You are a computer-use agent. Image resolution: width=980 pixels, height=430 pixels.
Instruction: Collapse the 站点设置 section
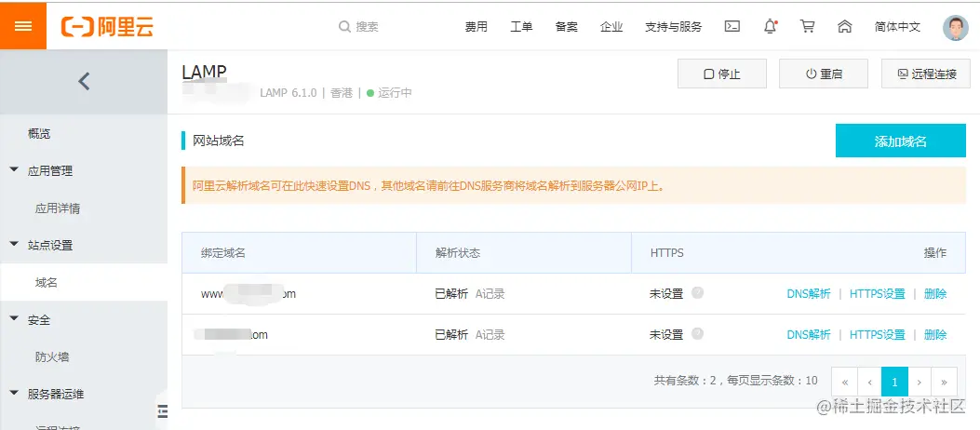(x=14, y=245)
